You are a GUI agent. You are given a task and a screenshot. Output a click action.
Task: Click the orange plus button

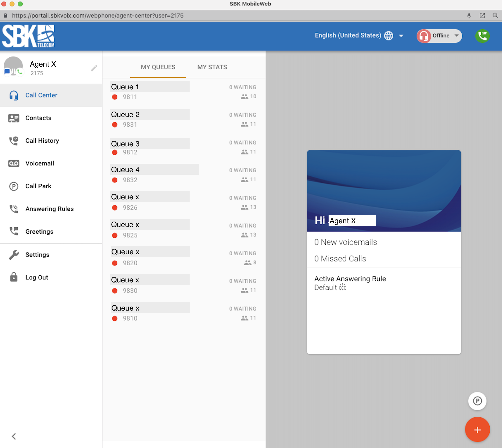[477, 429]
